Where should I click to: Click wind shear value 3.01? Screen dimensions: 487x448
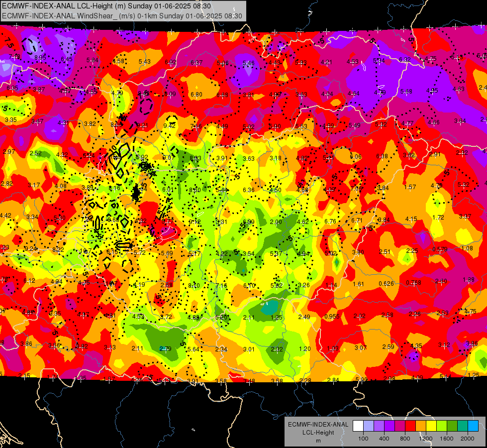pos(249,349)
